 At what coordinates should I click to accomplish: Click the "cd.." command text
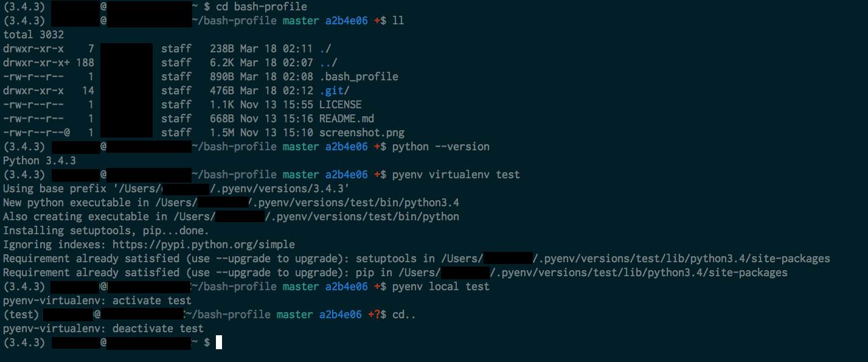(404, 315)
